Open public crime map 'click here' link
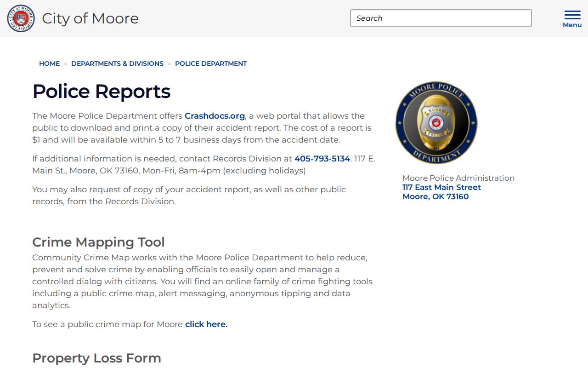The image size is (588, 368). (206, 324)
